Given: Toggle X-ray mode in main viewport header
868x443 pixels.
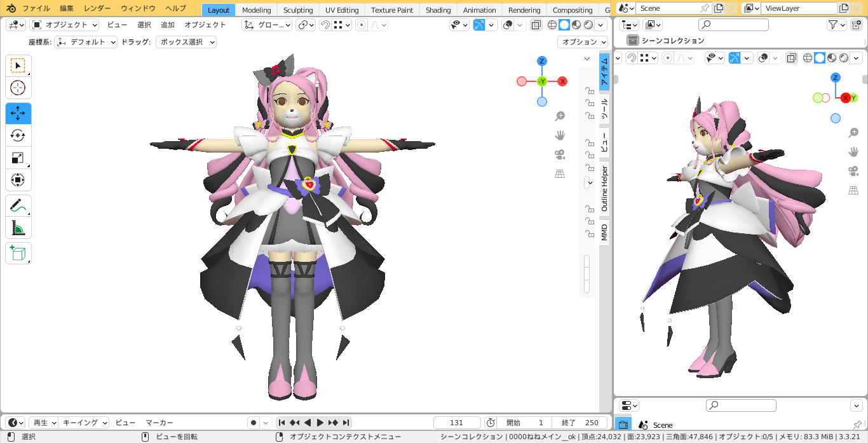Looking at the screenshot, I should tap(536, 25).
